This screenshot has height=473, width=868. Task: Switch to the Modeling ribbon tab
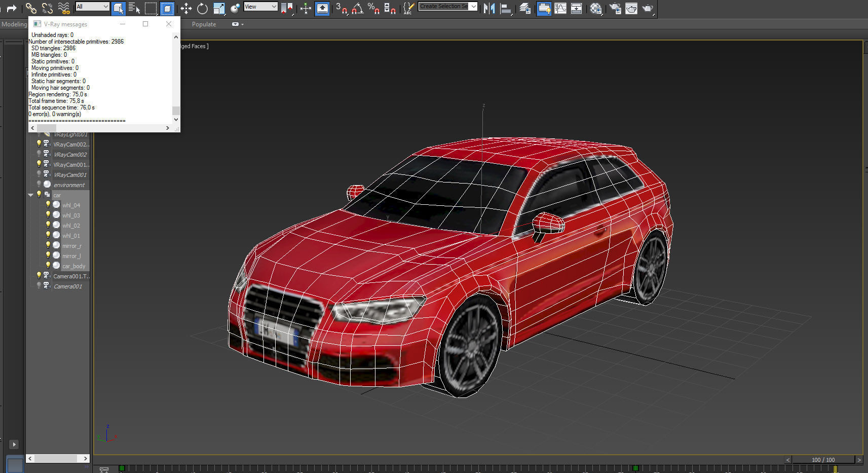pos(14,24)
